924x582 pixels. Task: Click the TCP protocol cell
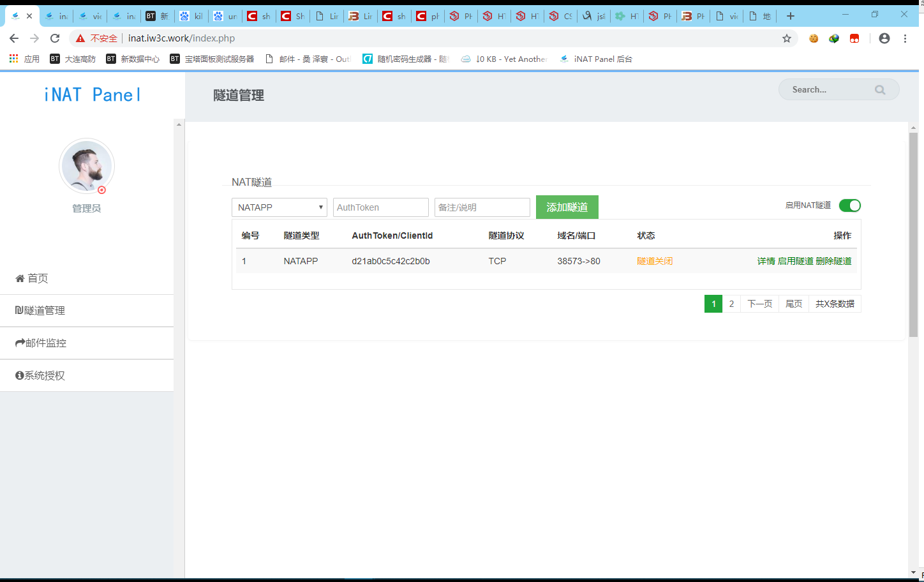(x=498, y=261)
